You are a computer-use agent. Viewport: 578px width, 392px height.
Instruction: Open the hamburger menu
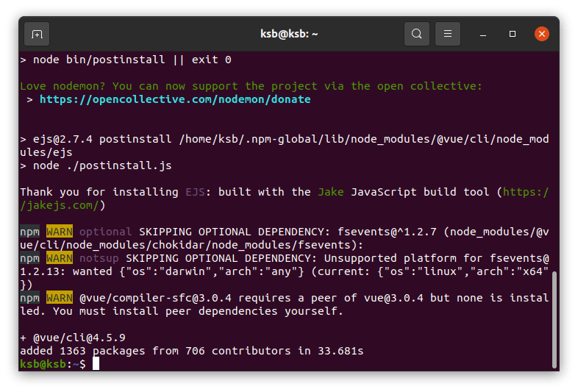click(448, 34)
